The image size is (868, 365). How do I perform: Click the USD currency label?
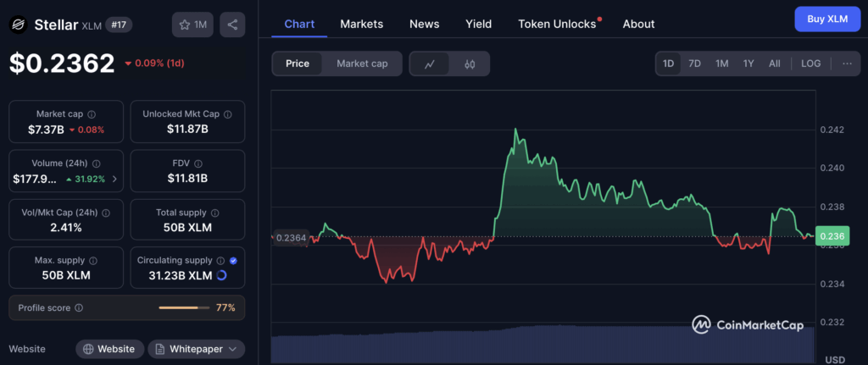[x=835, y=360]
